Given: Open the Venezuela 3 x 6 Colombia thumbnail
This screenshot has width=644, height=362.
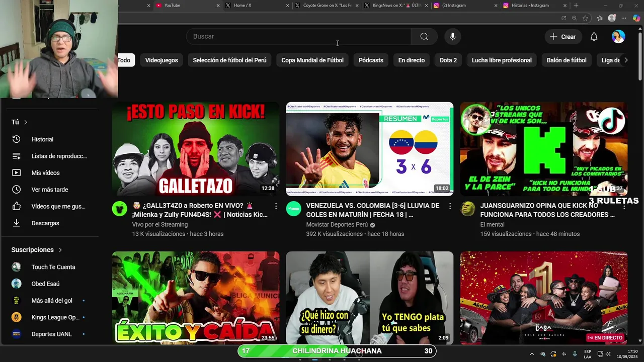Looking at the screenshot, I should (370, 149).
